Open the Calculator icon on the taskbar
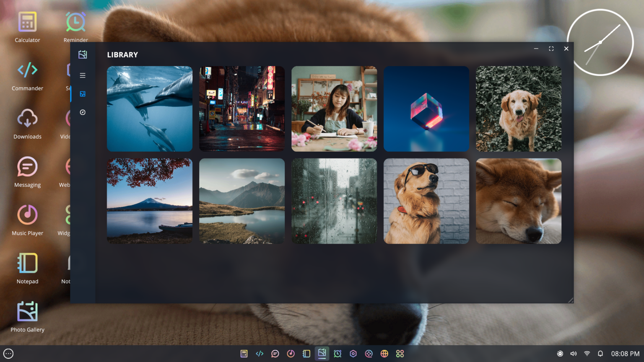Image resolution: width=644 pixels, height=362 pixels. [244, 354]
